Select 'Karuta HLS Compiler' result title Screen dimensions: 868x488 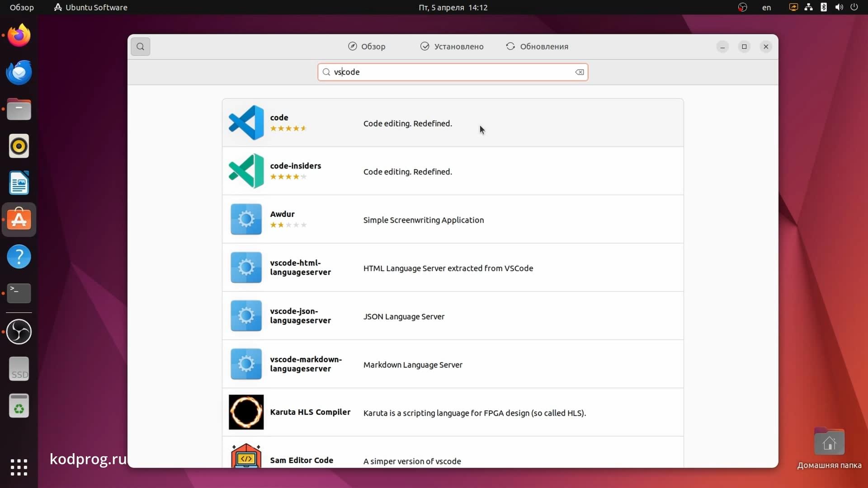coord(310,412)
